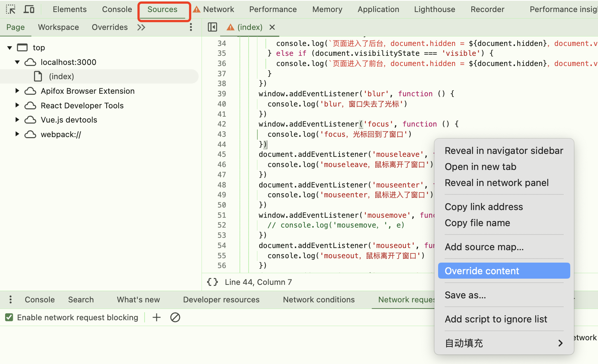Click the 'focus' string on line 42
This screenshot has height=364, width=598.
tap(378, 124)
